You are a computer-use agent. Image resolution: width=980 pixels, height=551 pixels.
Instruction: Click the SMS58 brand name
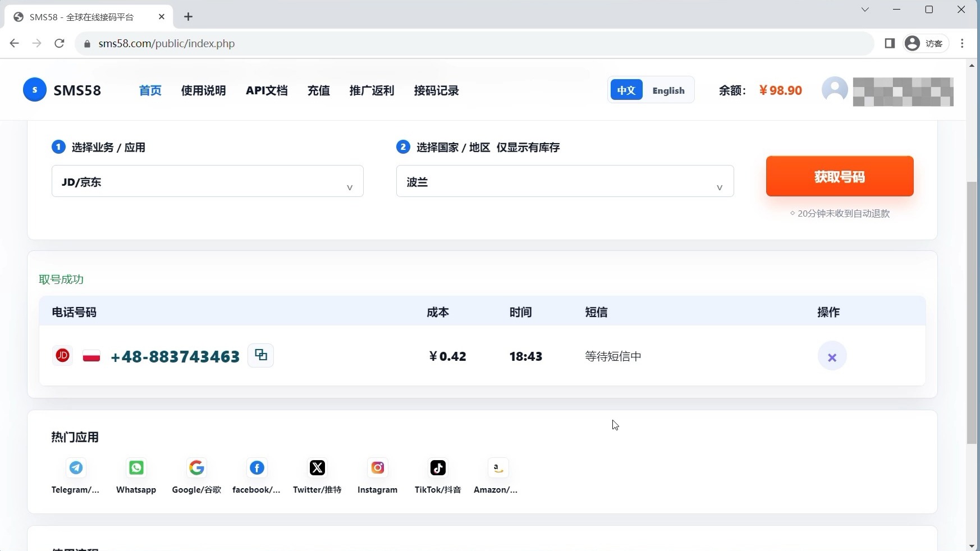[x=77, y=90]
